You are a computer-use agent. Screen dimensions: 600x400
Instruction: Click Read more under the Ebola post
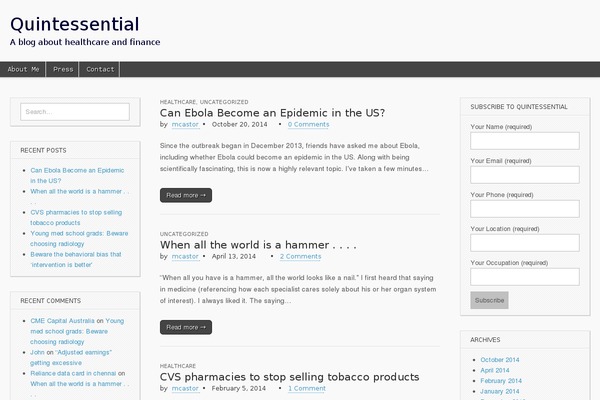186,195
